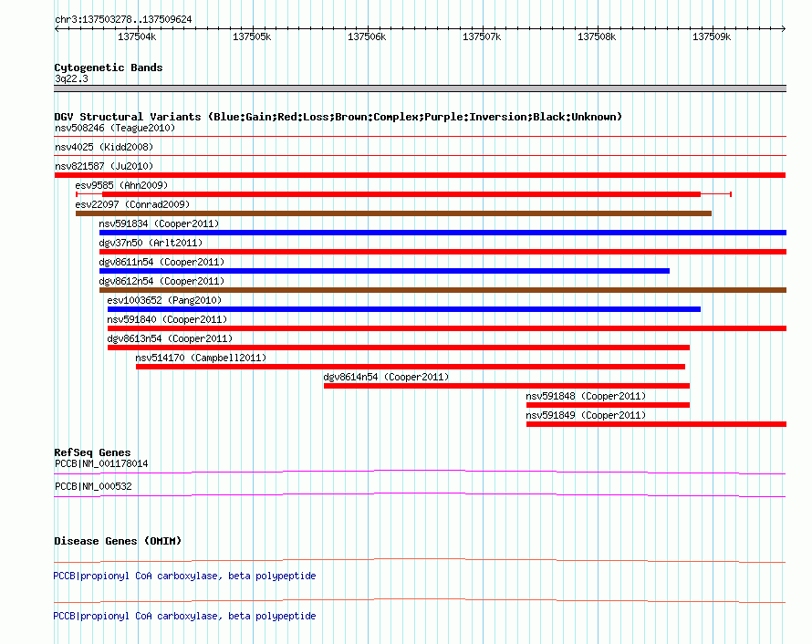
Task: Click the Cytogenetic Bands track title
Action: point(109,68)
